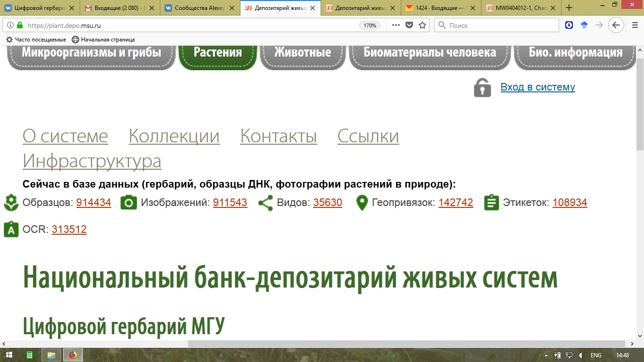Screen dimensions: 644x362
Task: Click specimen count 914434 link
Action: tap(94, 203)
